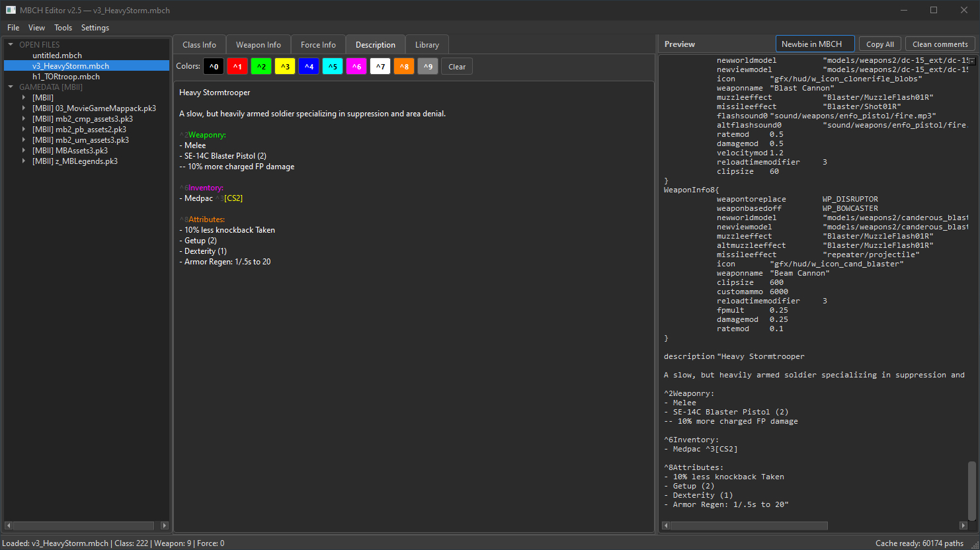Insert green ^2 color code
The image size is (980, 550).
point(261,67)
